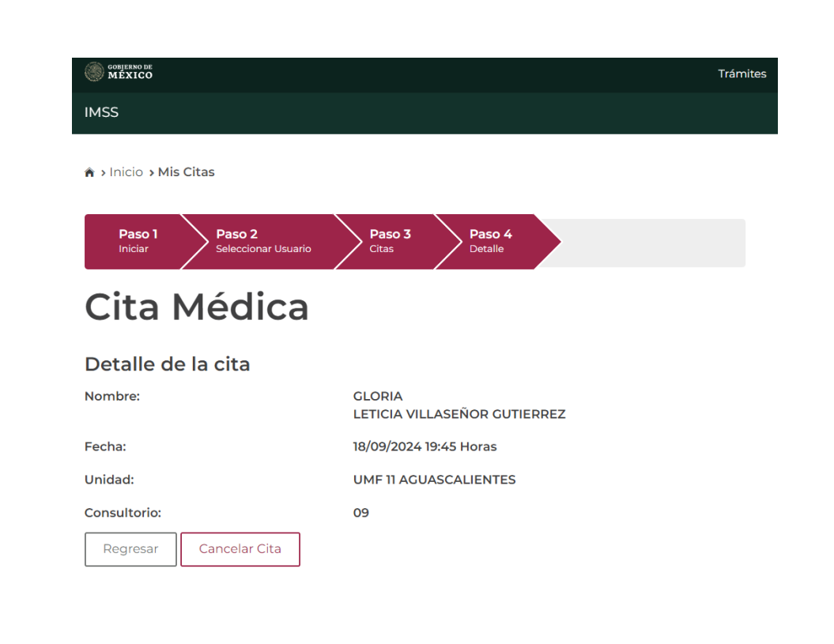Select Paso 1 Iniciar step

tap(138, 242)
